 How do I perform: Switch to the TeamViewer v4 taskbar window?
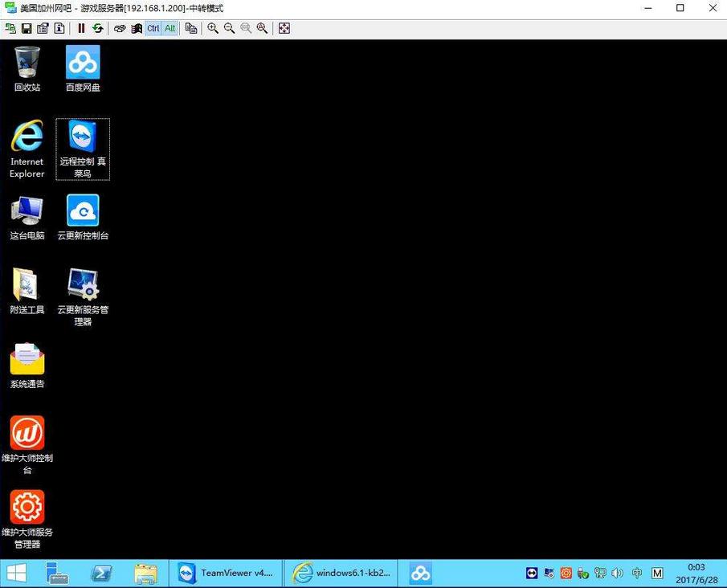coord(226,574)
